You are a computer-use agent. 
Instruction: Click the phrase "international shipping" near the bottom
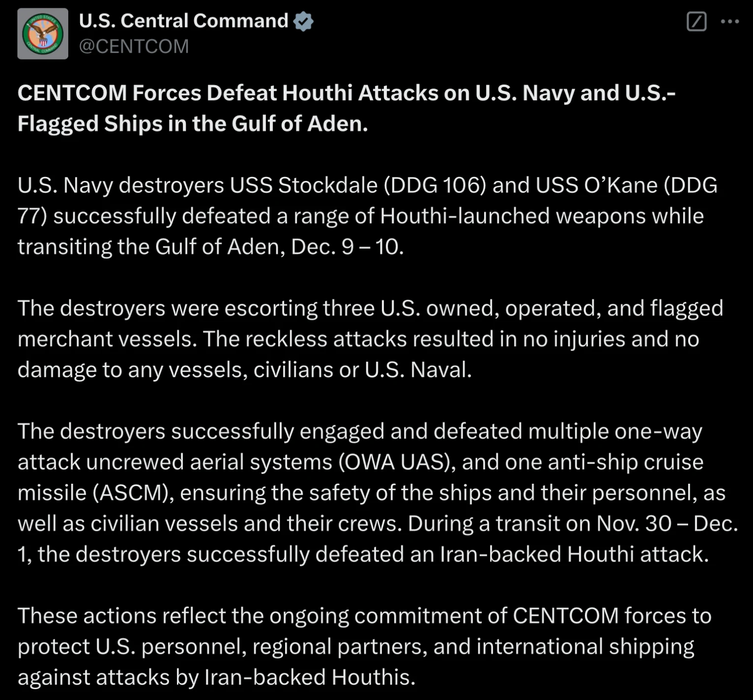[x=585, y=647]
